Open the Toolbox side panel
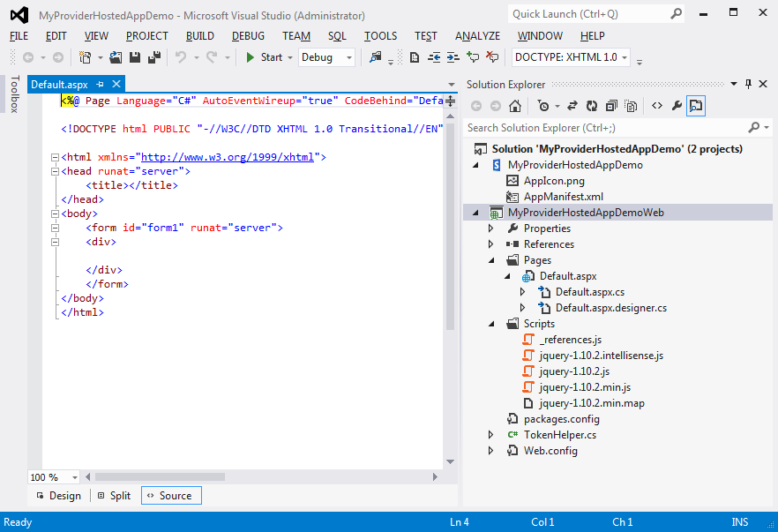This screenshot has width=778, height=532. (14, 94)
